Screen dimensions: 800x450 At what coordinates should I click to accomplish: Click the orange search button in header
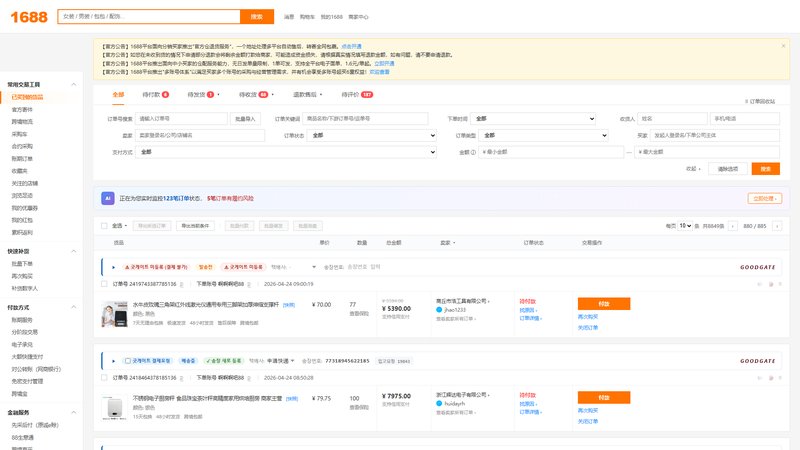(x=257, y=16)
